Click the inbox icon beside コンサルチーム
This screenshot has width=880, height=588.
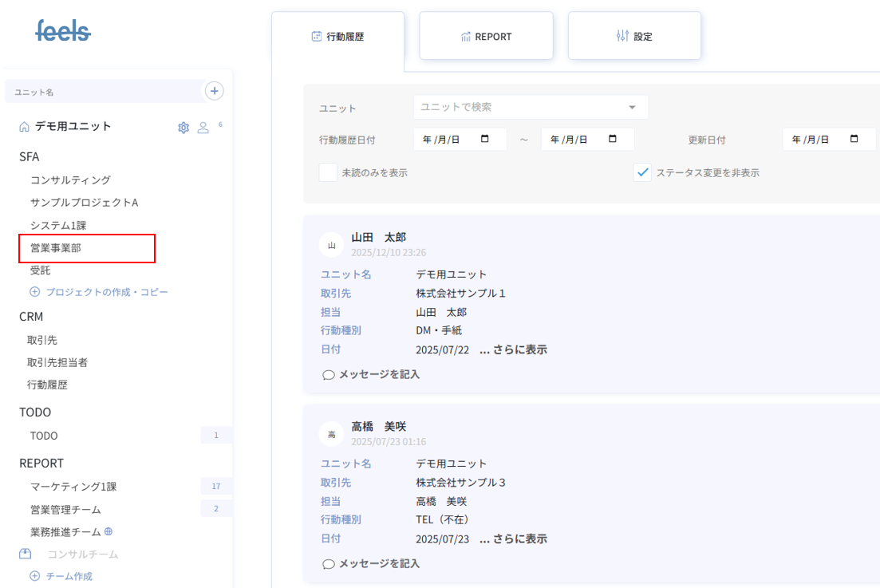(26, 554)
